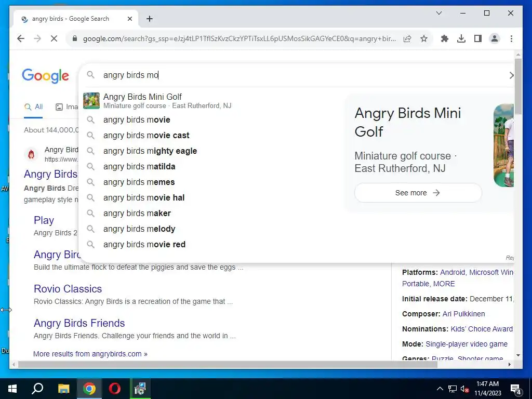Screen dimensions: 532x399
Task: Open a new tab with the plus button
Action: (150, 19)
